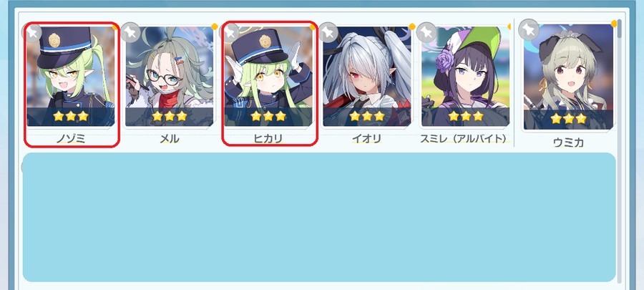Choose the ヒカリ saluting portrait
The image size is (644, 290).
(268, 77)
